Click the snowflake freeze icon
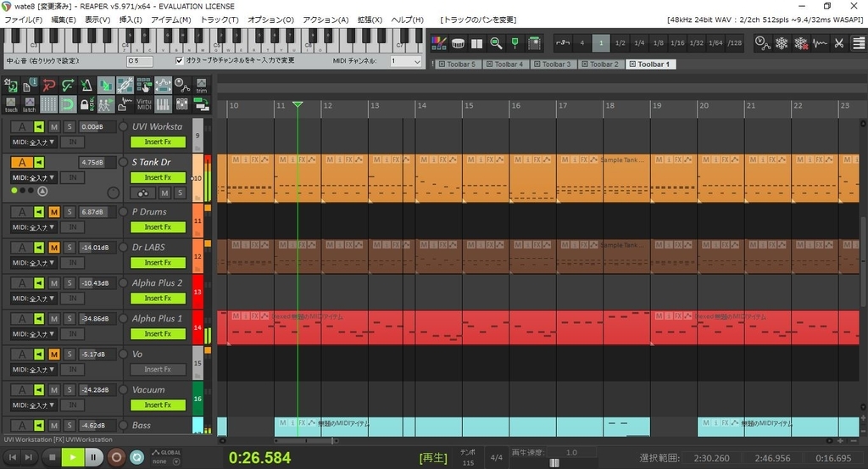This screenshot has width=868, height=469. tap(781, 43)
